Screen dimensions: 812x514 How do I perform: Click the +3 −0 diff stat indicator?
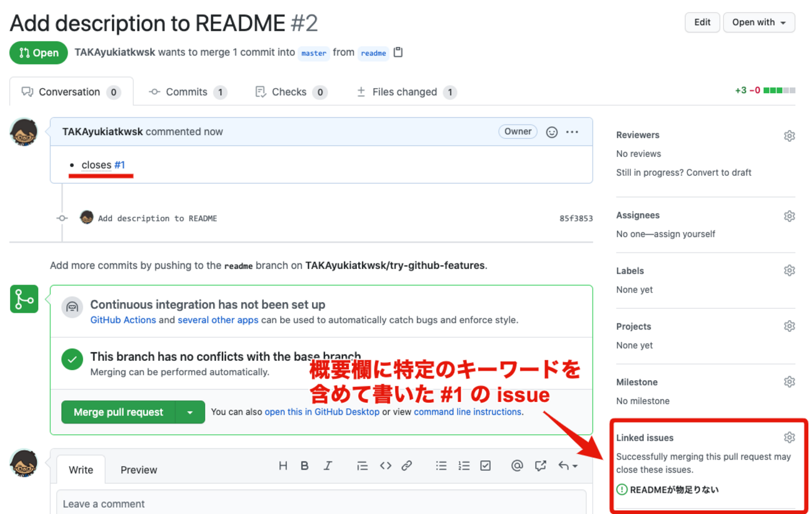point(765,91)
